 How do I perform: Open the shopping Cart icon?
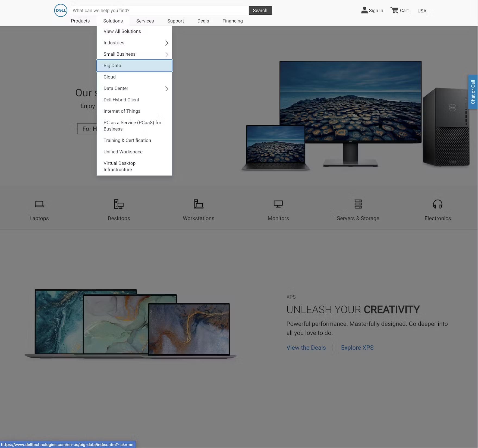(x=394, y=10)
